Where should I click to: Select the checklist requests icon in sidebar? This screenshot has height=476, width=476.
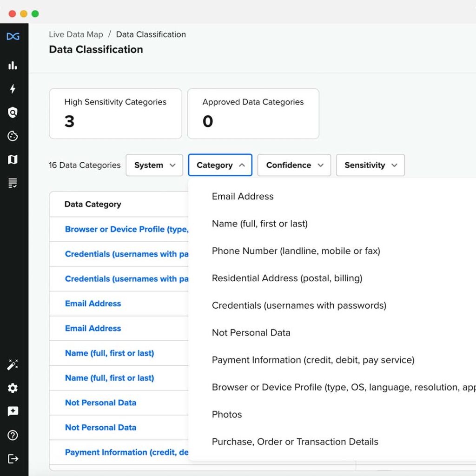(x=13, y=182)
